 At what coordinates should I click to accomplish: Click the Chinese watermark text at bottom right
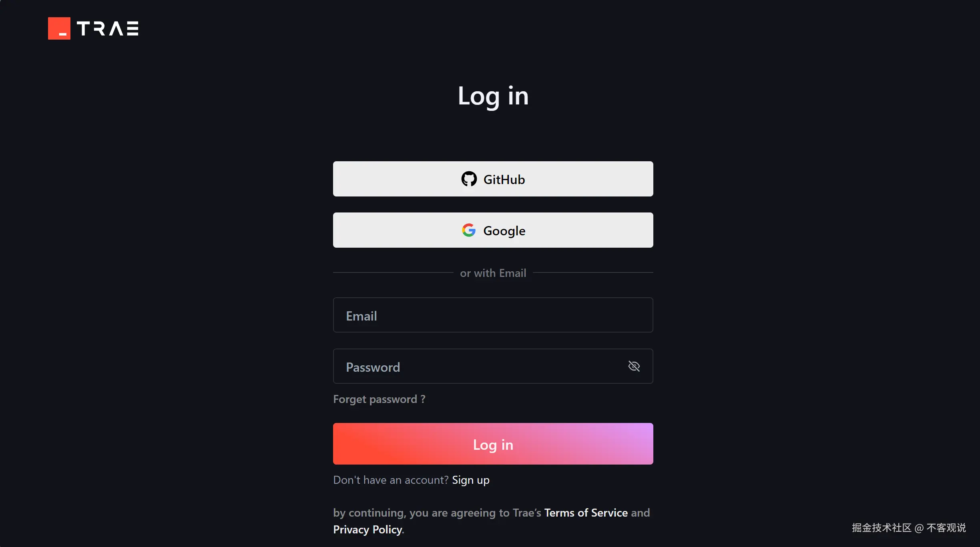tap(909, 528)
